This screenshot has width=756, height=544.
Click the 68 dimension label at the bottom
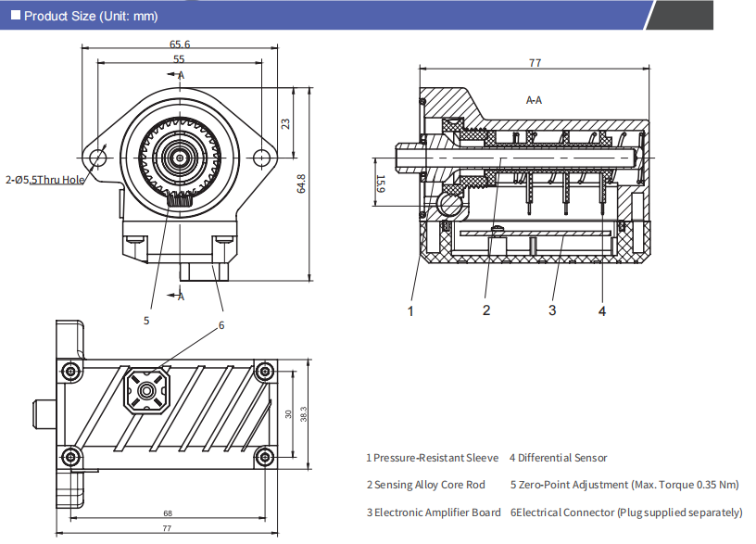[x=167, y=512]
